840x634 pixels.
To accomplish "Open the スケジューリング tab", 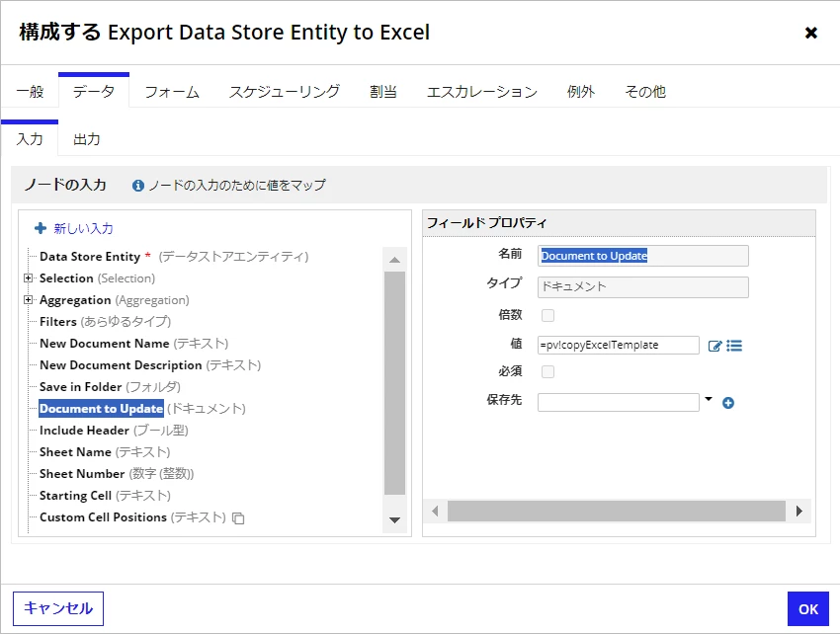I will pyautogui.click(x=285, y=92).
